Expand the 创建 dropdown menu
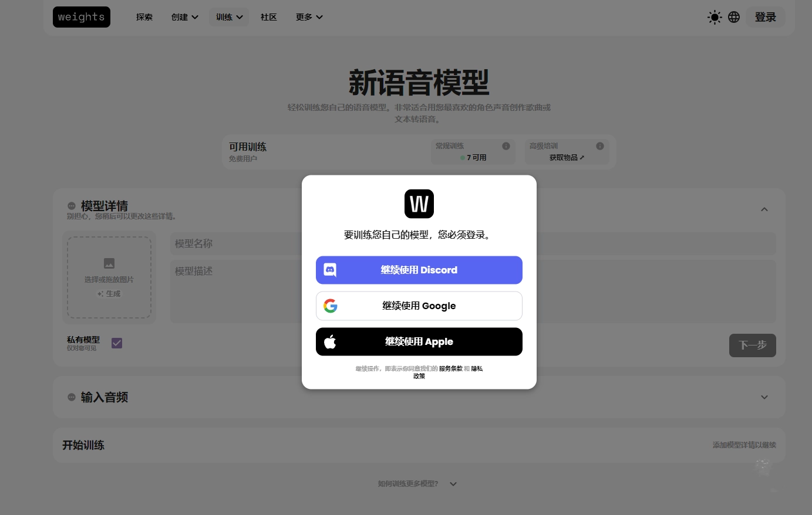The height and width of the screenshot is (515, 812). tap(184, 17)
